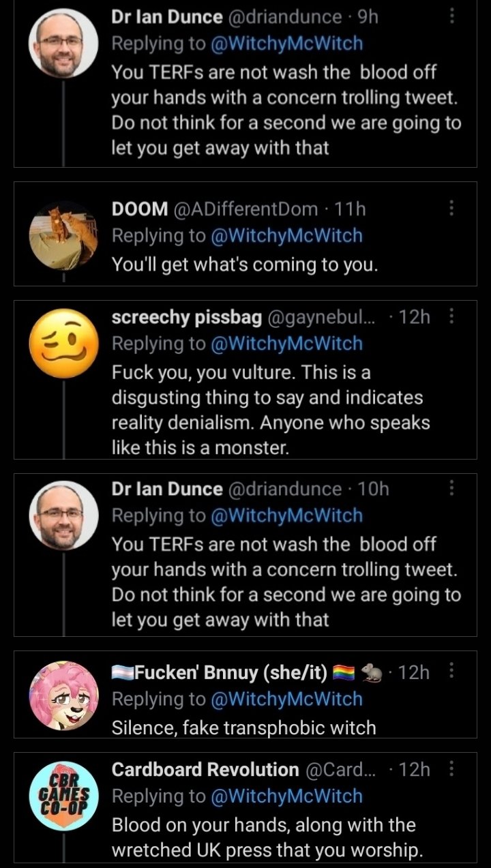Open the Cardboard Revolution profile name

[x=205, y=770]
